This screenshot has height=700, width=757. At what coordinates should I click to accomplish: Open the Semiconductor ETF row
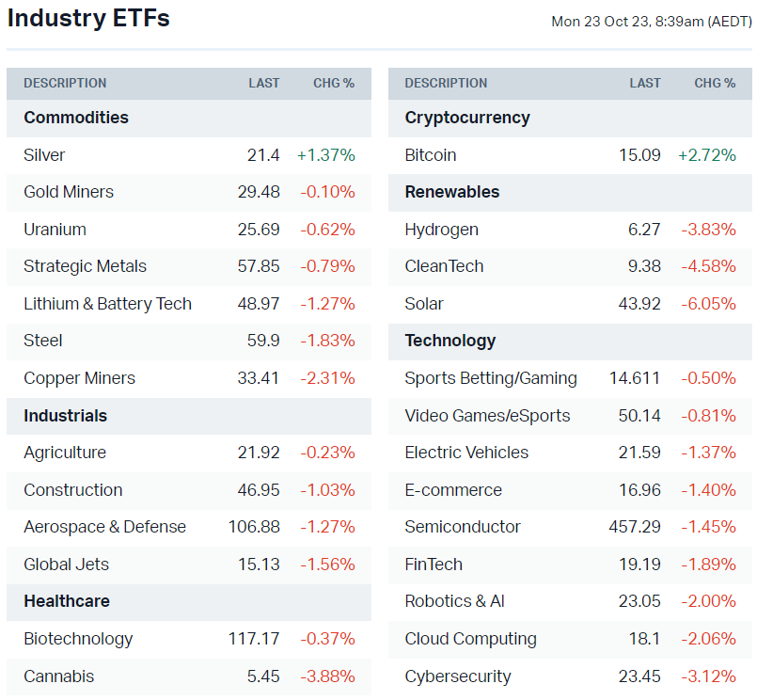pyautogui.click(x=463, y=527)
